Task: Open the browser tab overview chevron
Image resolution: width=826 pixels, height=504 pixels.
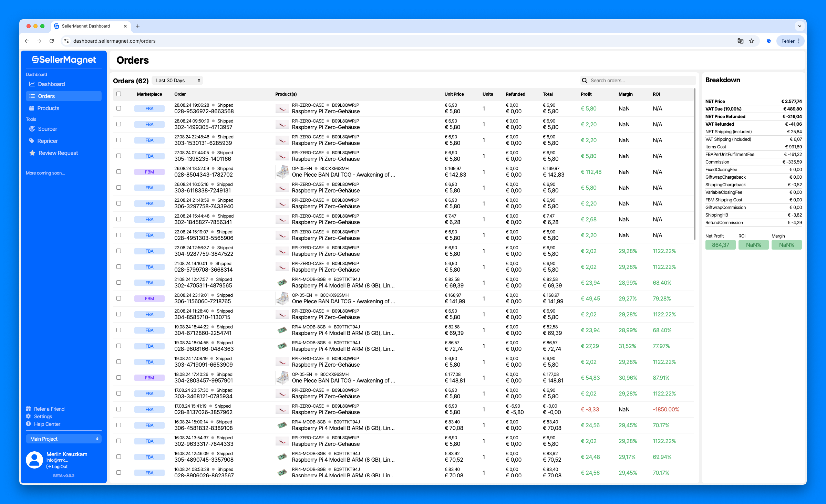Action: pos(800,26)
